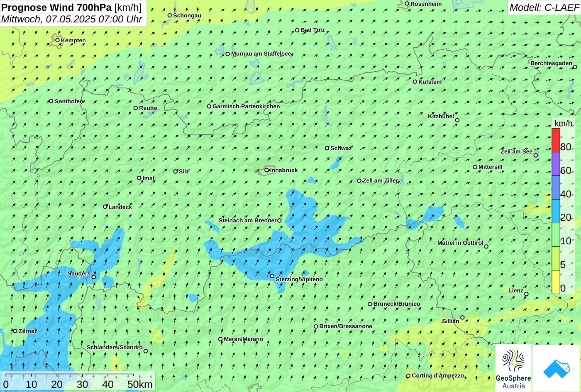This screenshot has height=392, width=581.
Task: Click the Nauders city marker
Action: pos(93,277)
